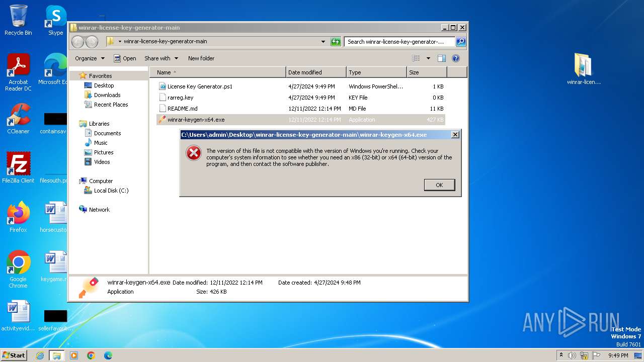The width and height of the screenshot is (644, 362).
Task: Open the view options dropdown arrow
Action: (x=428, y=58)
